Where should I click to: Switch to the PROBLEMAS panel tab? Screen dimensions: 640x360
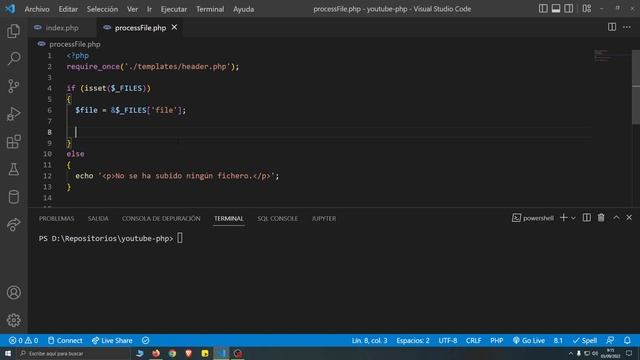coord(56,218)
